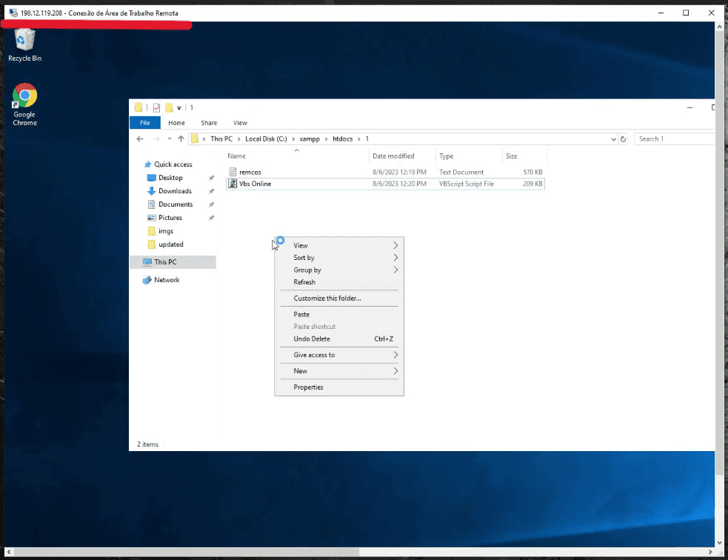
Task: Click the pin icon next to Documents
Action: (x=211, y=204)
